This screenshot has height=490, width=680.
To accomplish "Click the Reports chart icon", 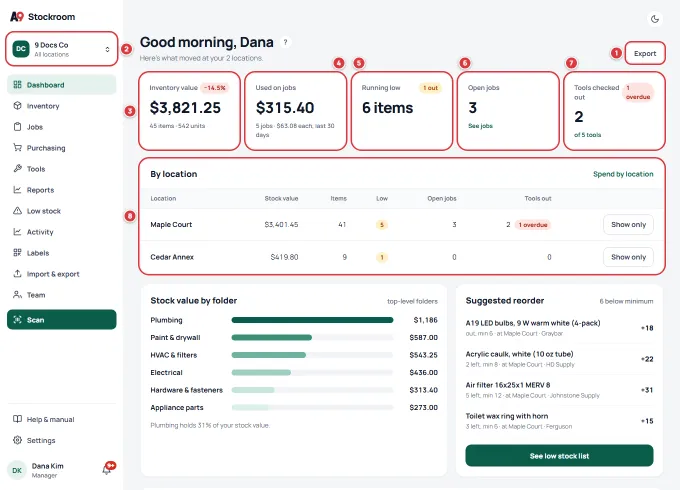I will pyautogui.click(x=17, y=189).
